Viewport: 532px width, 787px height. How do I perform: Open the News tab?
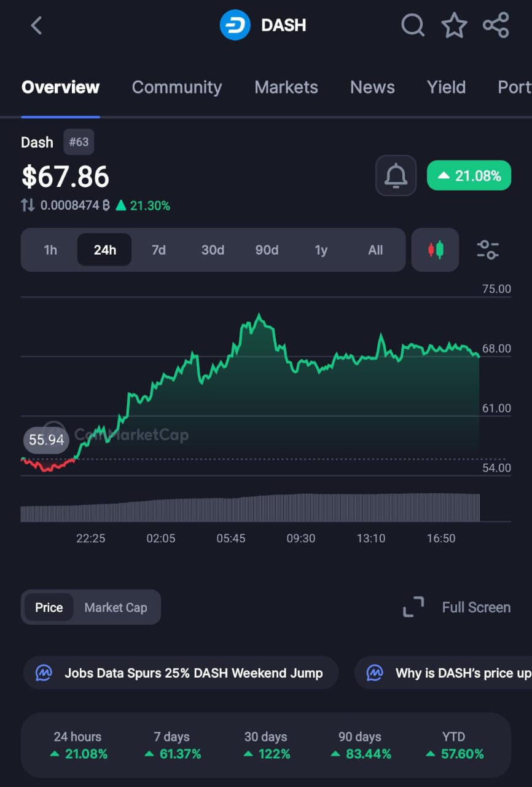pyautogui.click(x=372, y=87)
